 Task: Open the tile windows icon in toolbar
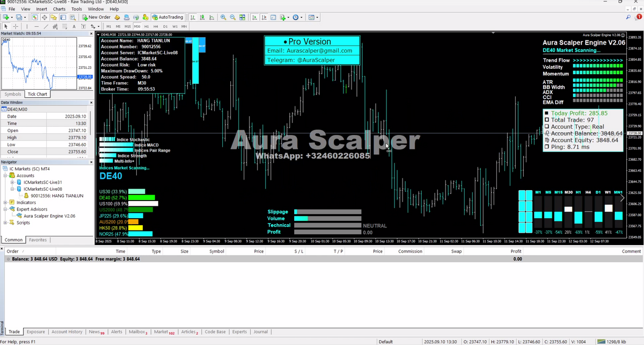pyautogui.click(x=243, y=17)
